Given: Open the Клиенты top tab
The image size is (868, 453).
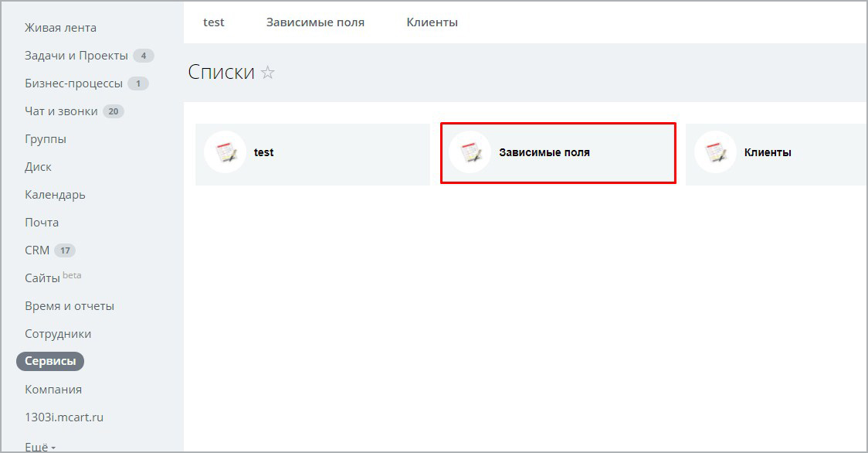Looking at the screenshot, I should [x=432, y=22].
